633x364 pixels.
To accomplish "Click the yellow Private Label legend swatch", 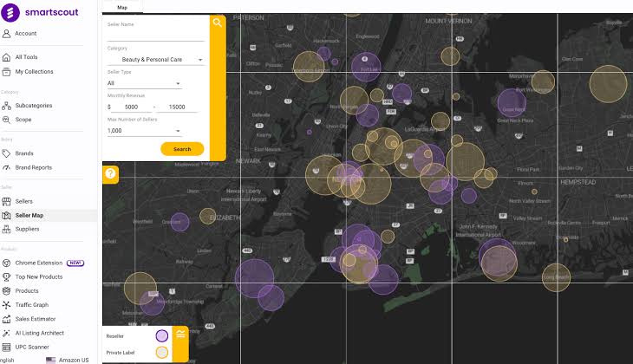I will pos(162,352).
